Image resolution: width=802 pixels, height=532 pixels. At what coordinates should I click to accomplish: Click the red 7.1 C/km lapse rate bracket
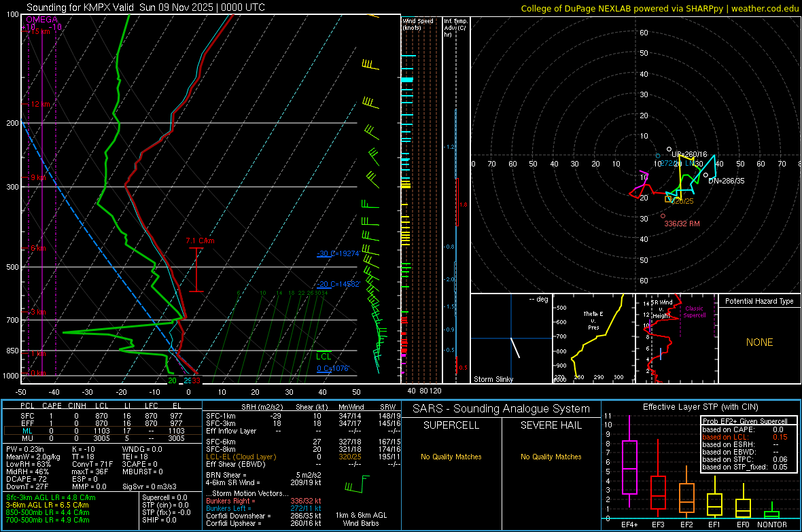point(196,270)
